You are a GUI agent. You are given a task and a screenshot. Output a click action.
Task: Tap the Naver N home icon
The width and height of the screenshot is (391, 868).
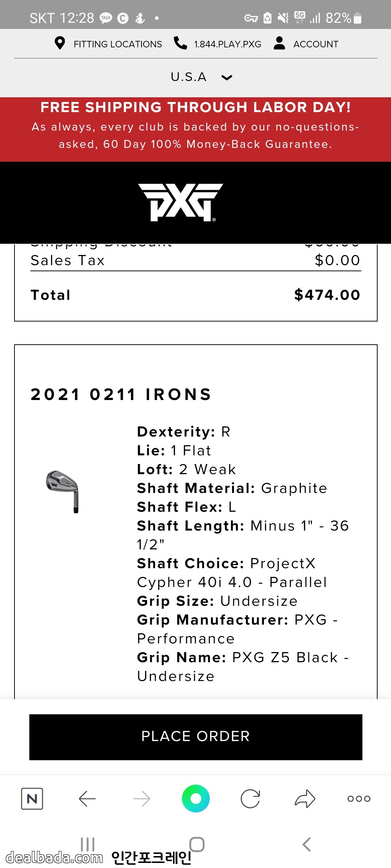pos(32,799)
